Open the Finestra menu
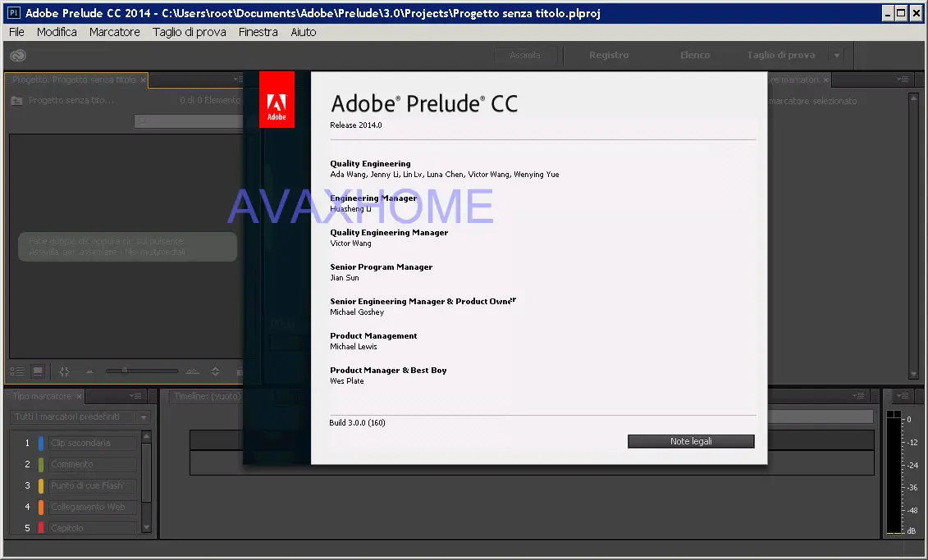This screenshot has height=560, width=928. 258,32
